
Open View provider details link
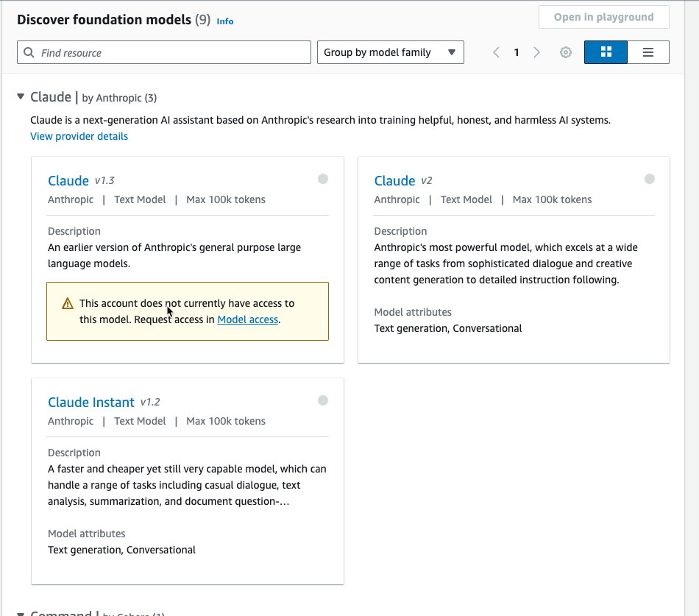[x=79, y=136]
